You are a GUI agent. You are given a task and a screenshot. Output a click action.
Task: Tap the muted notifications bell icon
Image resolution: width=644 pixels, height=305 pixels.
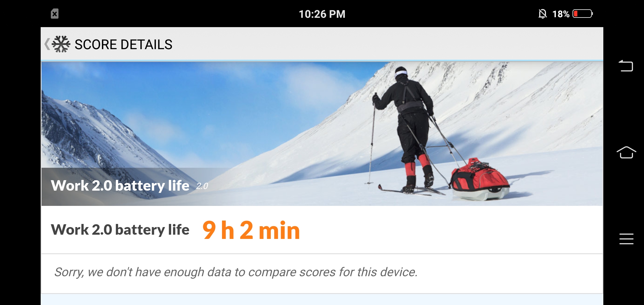pos(542,14)
